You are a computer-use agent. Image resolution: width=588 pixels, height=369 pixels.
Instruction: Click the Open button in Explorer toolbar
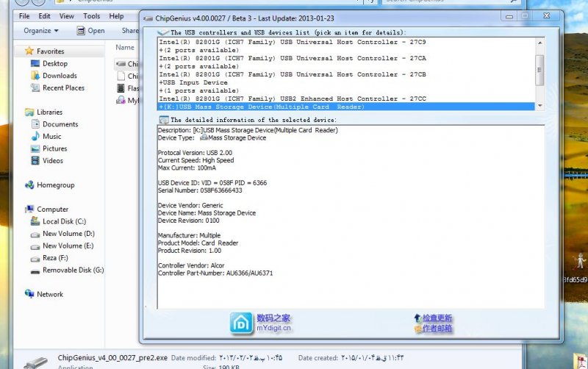90,31
